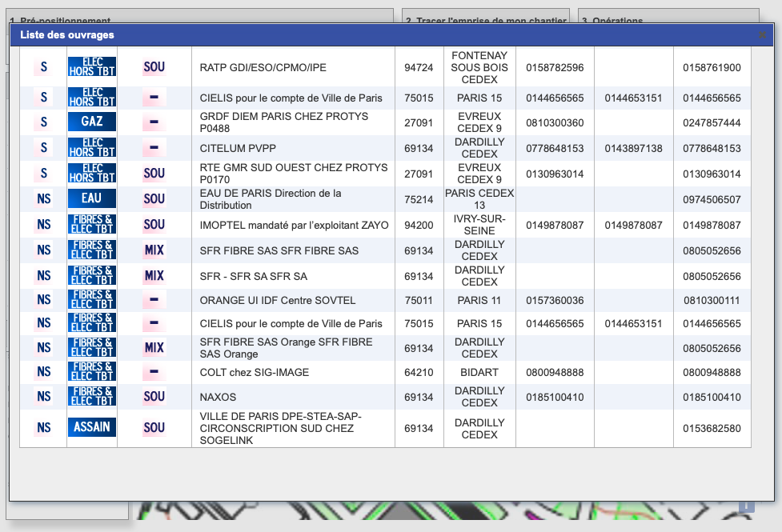The width and height of the screenshot is (782, 532).
Task: Click ELEC HORS TBT badge for CITELUM PVPP
Action: tap(92, 147)
